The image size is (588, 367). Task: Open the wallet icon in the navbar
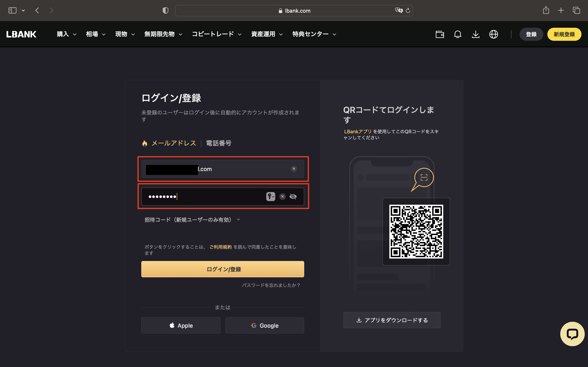click(440, 34)
